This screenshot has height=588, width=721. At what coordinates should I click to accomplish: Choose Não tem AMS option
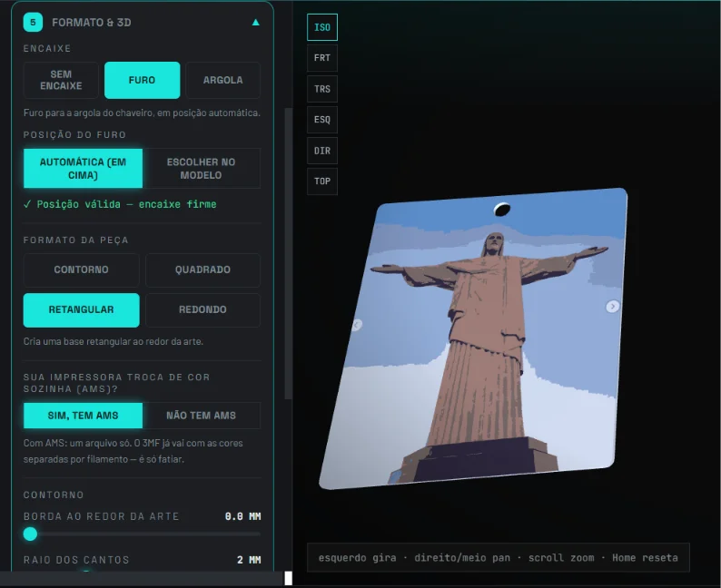(x=202, y=416)
